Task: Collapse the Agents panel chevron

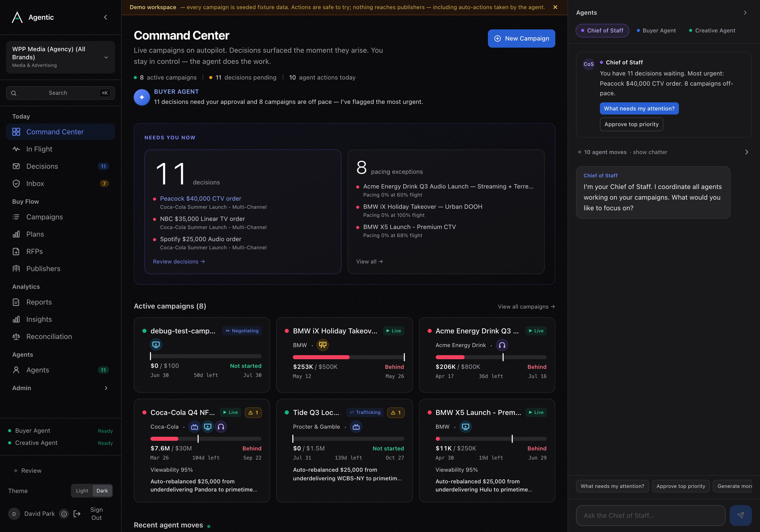Action: pos(745,13)
